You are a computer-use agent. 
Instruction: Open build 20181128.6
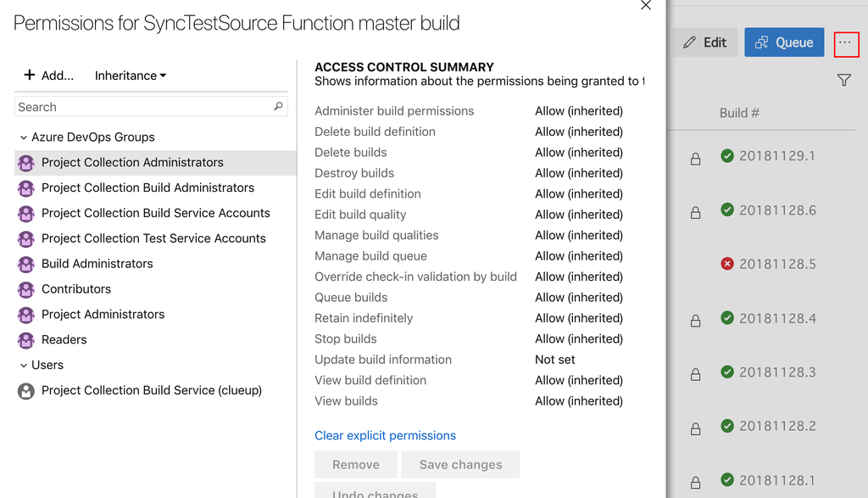(777, 210)
